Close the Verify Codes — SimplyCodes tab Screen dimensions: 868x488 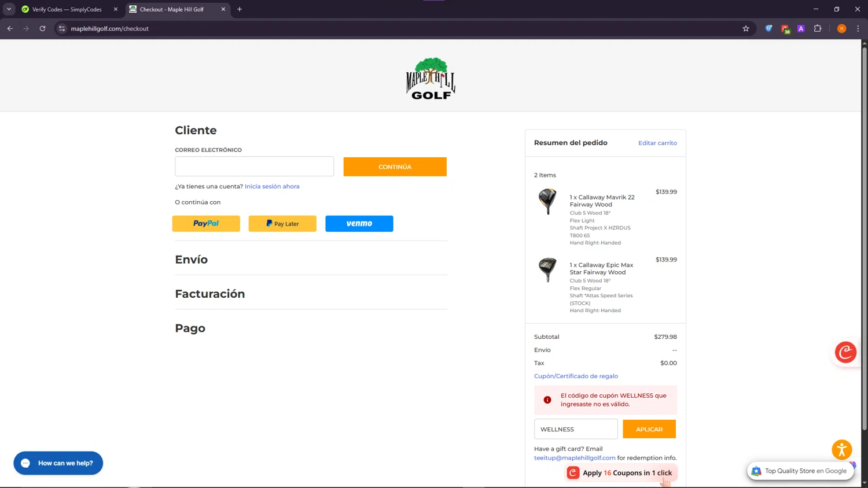click(116, 9)
